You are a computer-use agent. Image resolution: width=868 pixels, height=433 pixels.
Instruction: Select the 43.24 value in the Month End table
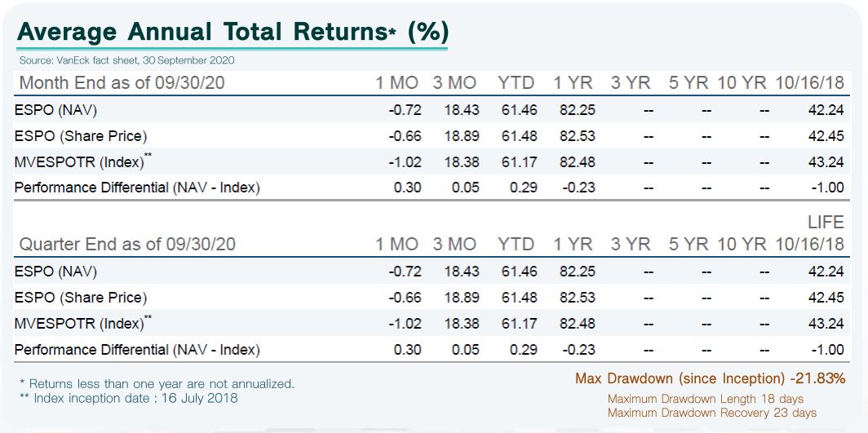826,162
